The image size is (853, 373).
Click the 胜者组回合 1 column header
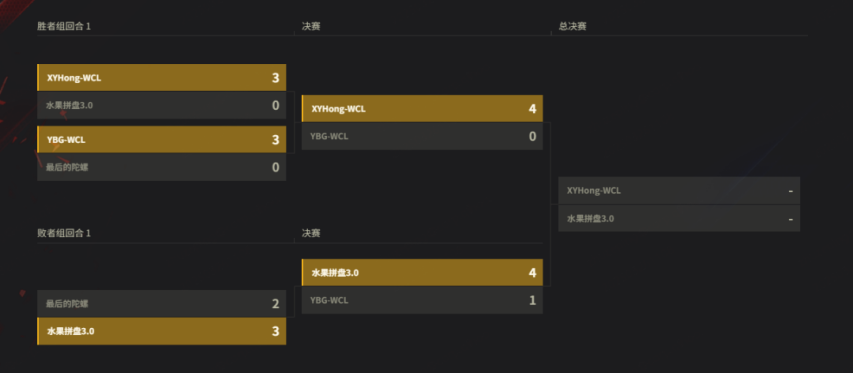(x=64, y=26)
